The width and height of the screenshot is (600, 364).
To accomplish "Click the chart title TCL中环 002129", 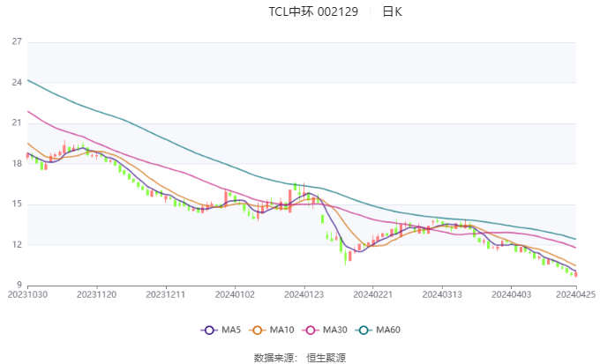I will (313, 11).
